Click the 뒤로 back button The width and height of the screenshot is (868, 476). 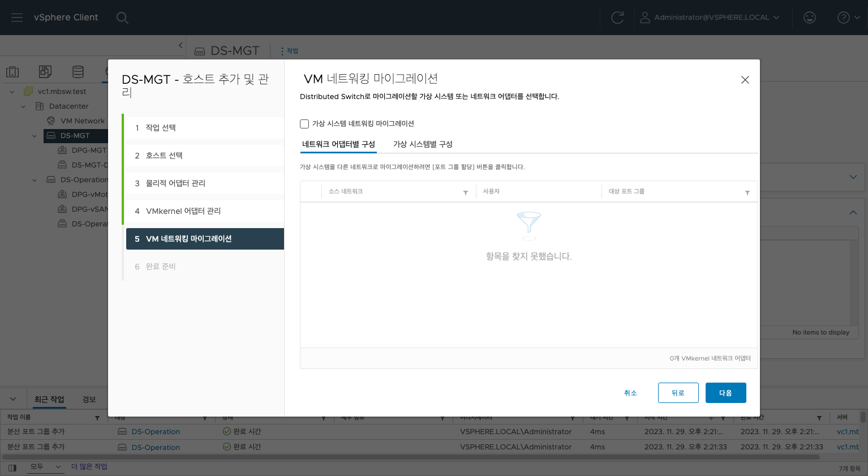(x=678, y=393)
